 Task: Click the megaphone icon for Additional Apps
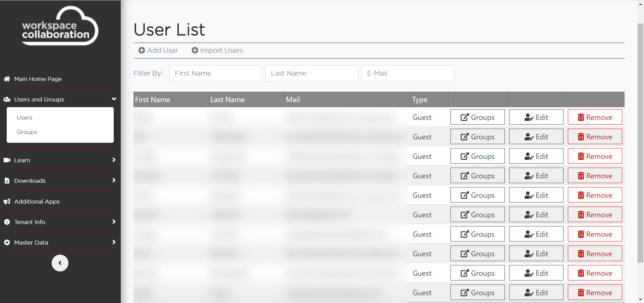point(7,202)
